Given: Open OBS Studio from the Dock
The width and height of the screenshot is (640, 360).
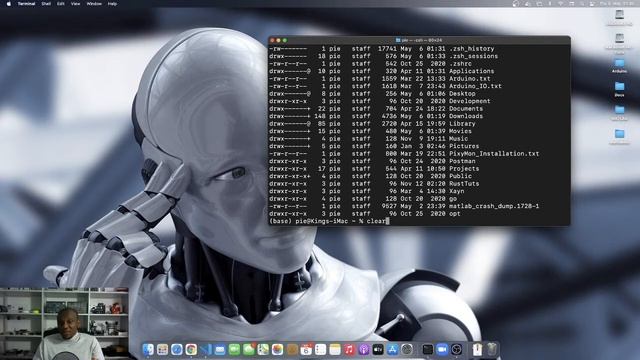Looking at the screenshot, I should [x=457, y=349].
